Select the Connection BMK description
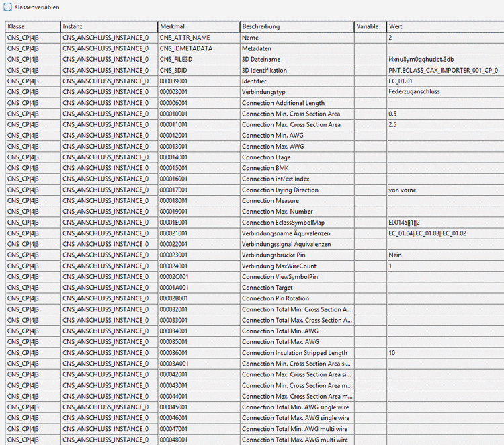 pyautogui.click(x=297, y=168)
